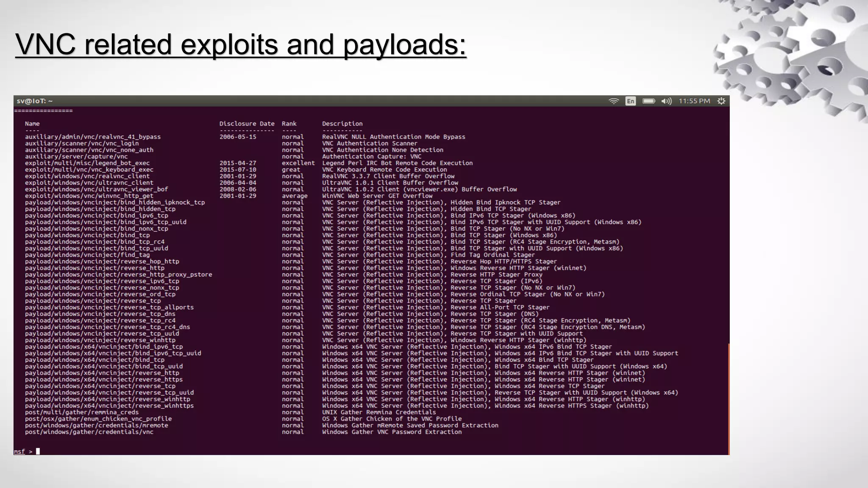Click RealVNC NULL Authentication Mode Bypass description
This screenshot has width=868, height=488.
coord(394,137)
